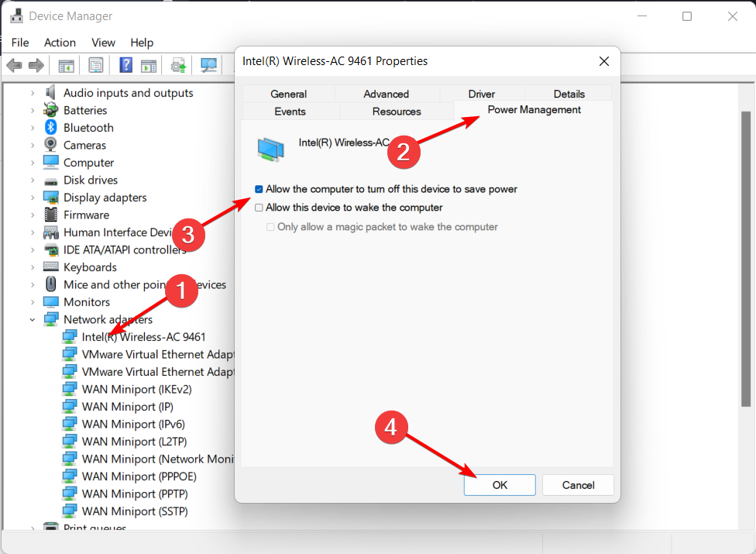
Task: Open the Action menu
Action: point(60,43)
